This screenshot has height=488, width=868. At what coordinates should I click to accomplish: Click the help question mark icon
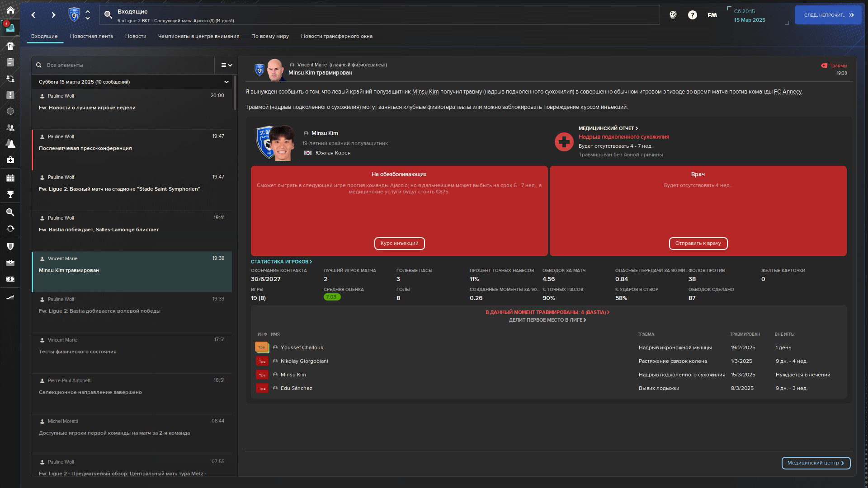692,15
